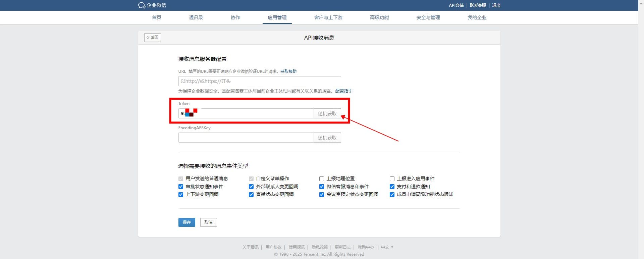Image resolution: width=644 pixels, height=259 pixels.
Task: Uncheck 微信客服消息和事件
Action: pos(322,187)
